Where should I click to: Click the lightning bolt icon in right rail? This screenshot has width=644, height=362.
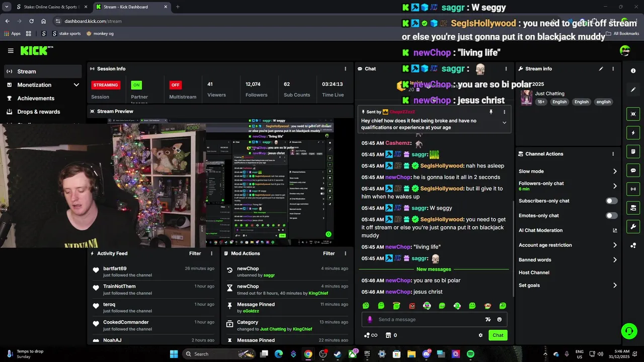pos(633,133)
